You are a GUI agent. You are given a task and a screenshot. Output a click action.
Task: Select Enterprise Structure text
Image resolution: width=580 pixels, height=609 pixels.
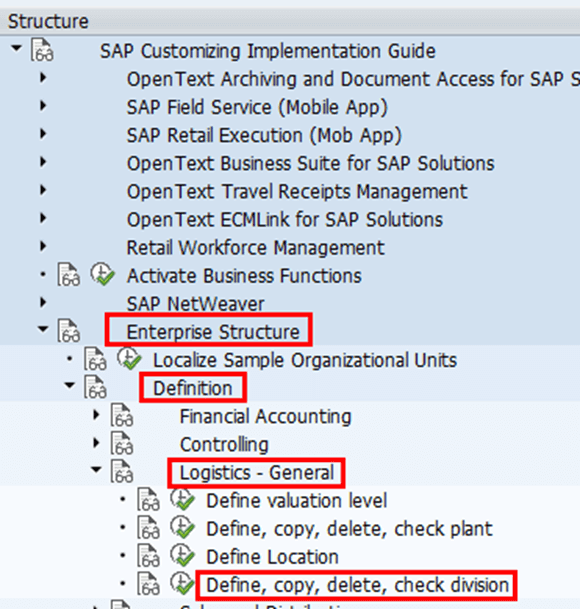coord(213,332)
